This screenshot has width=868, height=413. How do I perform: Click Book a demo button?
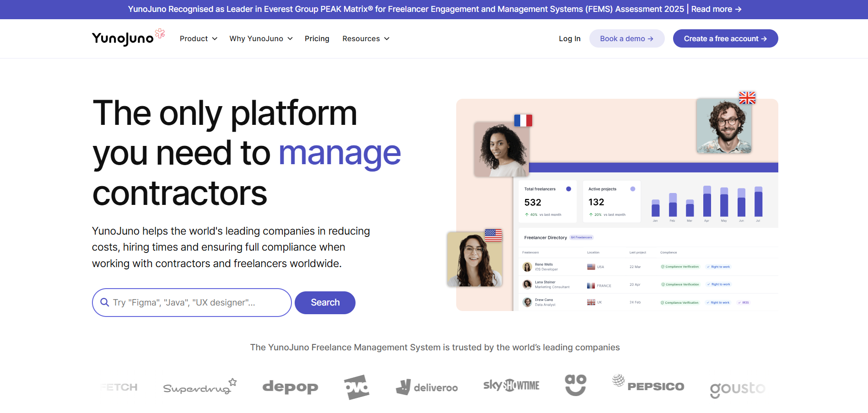click(627, 38)
